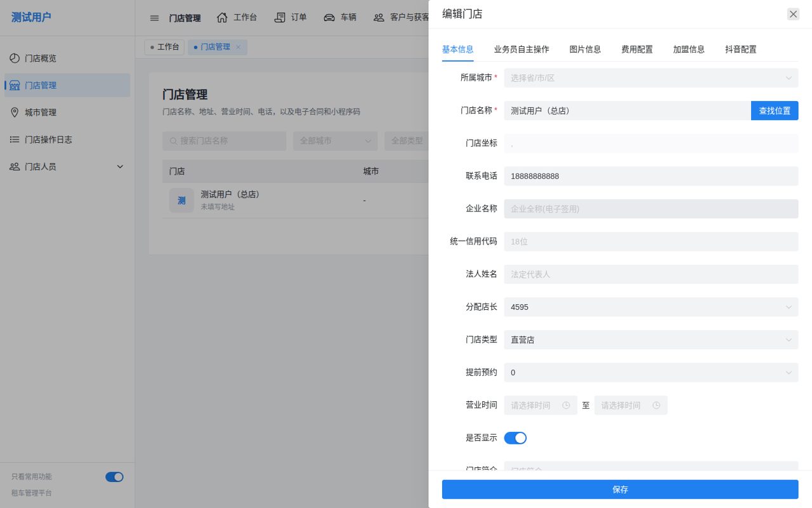The width and height of the screenshot is (812, 508).
Task: Click the 保存 button
Action: 620,490
